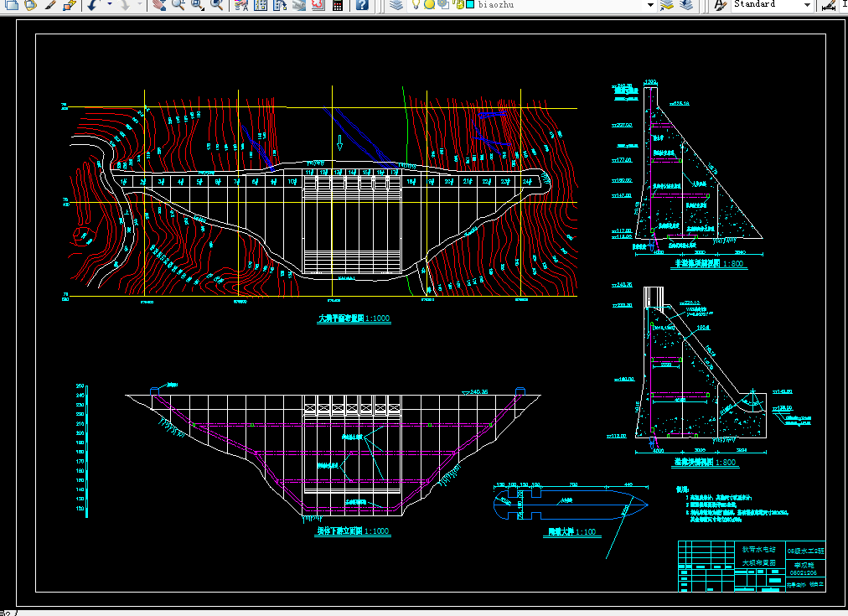Viewport: 848px width, 616px height.
Task: Select dam section label '24#'
Action: [x=527, y=182]
